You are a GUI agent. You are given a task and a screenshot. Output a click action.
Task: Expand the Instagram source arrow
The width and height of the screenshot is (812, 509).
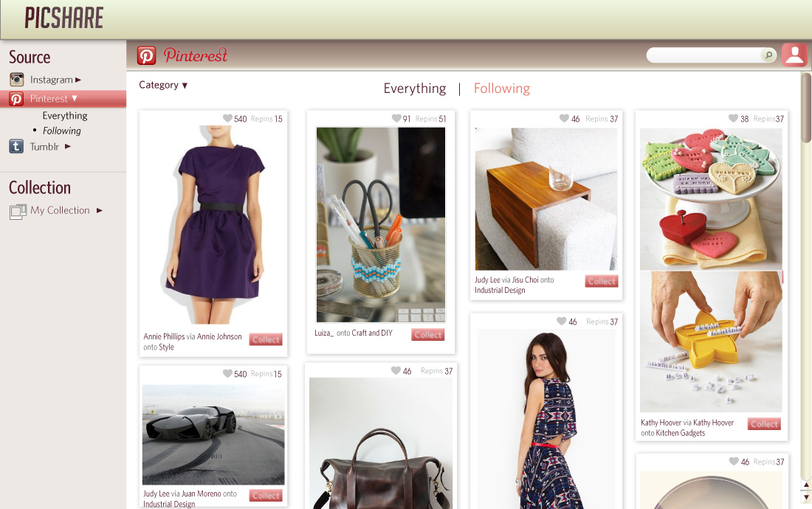tap(78, 80)
